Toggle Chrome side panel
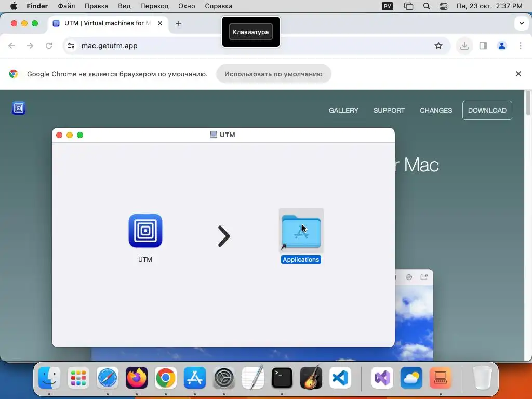The image size is (532, 399). pos(483,46)
